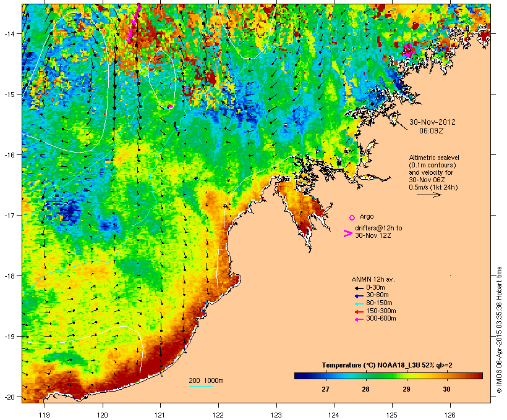Click the latitude axis label -19
Viewport: 507px width, 420px height.
(9, 337)
